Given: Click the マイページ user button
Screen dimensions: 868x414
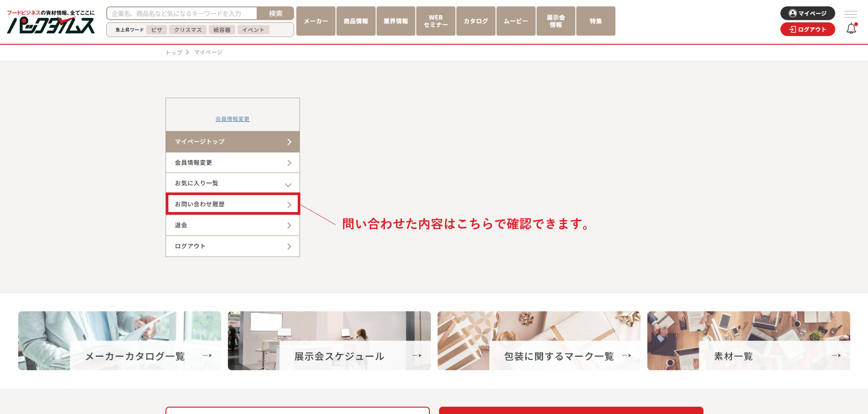Looking at the screenshot, I should point(807,13).
